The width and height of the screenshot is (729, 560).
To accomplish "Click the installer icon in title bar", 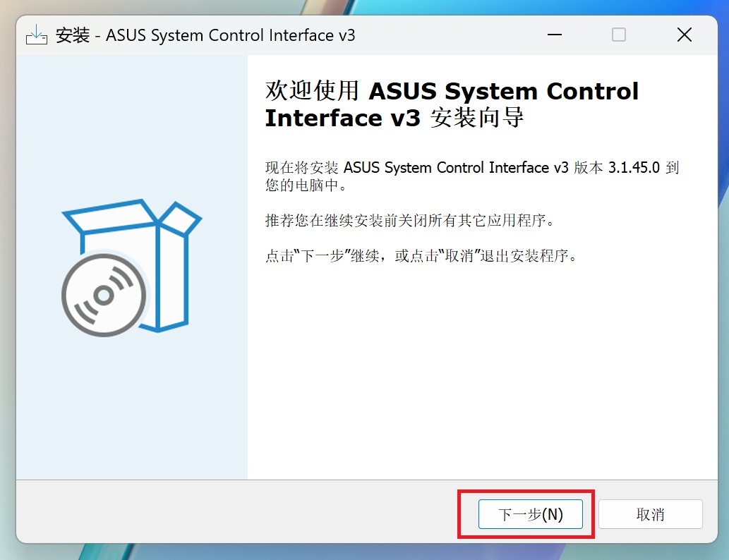I will coord(36,35).
